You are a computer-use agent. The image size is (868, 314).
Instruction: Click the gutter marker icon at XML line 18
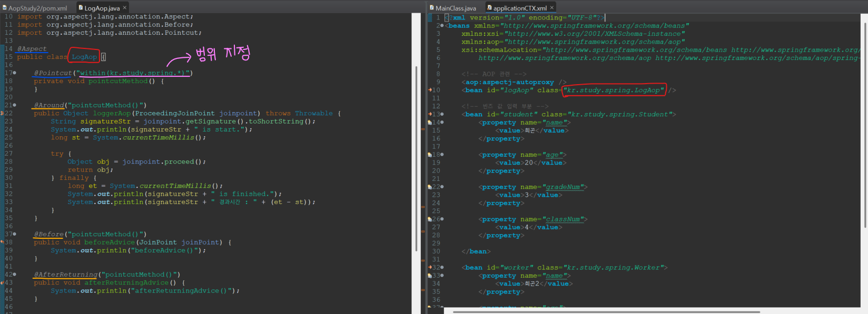click(x=430, y=155)
